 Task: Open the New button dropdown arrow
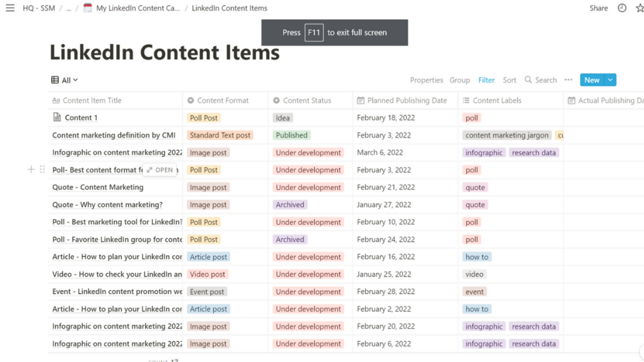(611, 80)
